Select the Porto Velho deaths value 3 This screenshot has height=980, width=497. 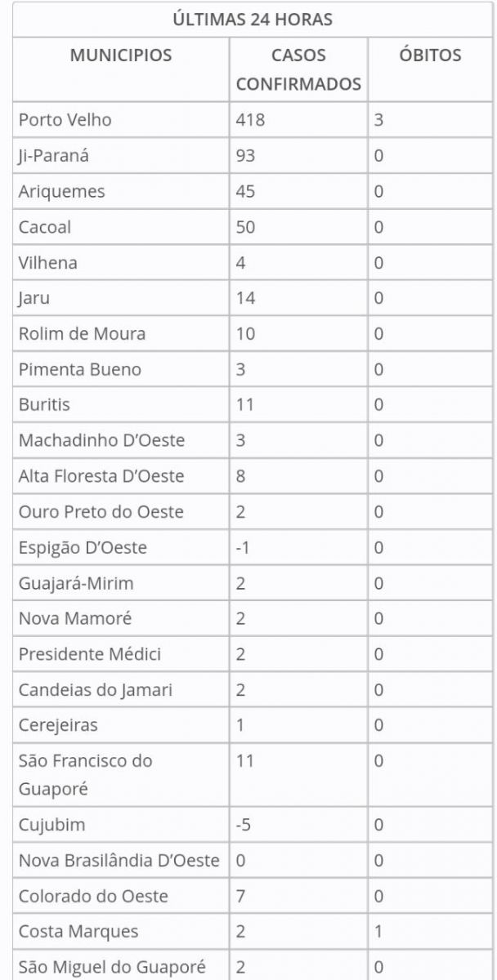(x=379, y=120)
